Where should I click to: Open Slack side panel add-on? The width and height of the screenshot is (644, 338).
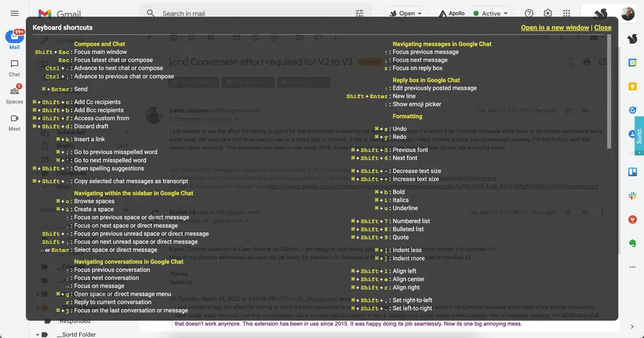click(x=632, y=196)
